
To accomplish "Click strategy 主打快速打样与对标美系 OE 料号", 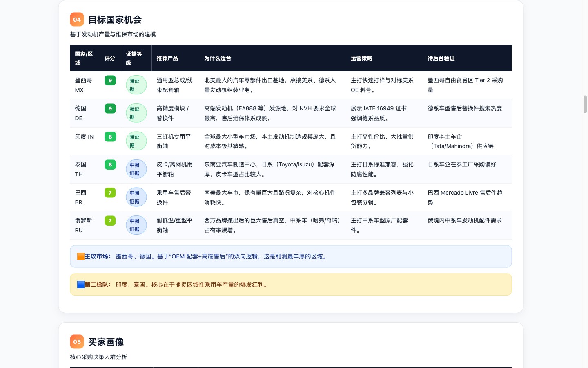I will coord(382,85).
